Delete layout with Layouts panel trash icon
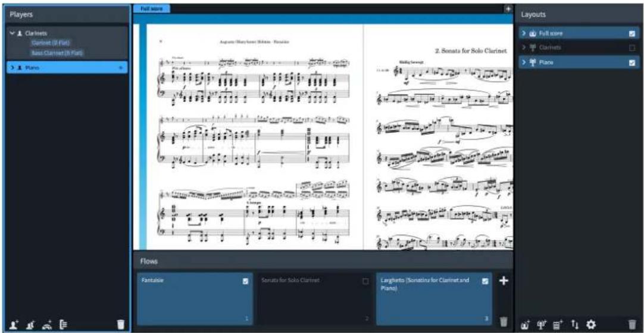Viewport: 644px width, 333px height. (633, 324)
